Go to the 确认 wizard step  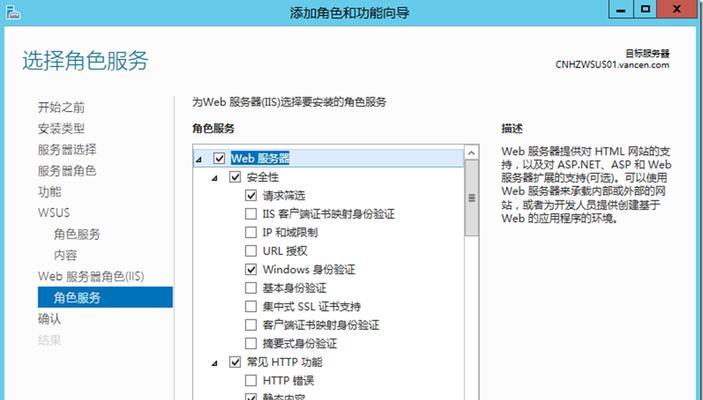(x=49, y=319)
